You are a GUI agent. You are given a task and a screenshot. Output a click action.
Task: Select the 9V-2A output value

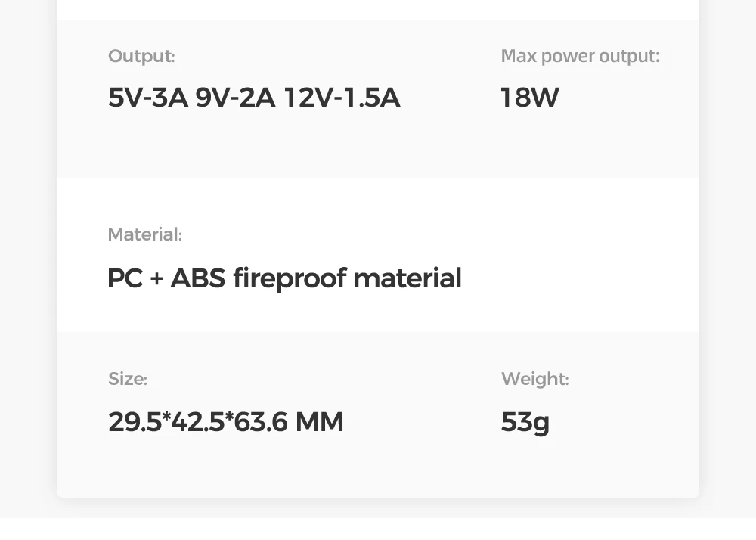pyautogui.click(x=235, y=98)
